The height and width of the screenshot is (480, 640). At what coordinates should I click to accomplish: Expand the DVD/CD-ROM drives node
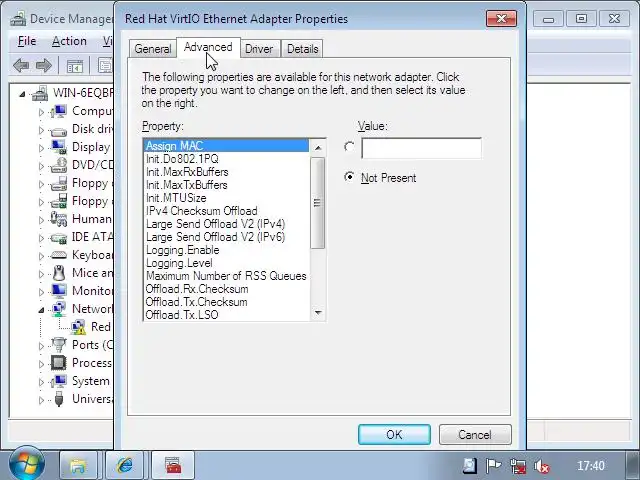coord(41,166)
